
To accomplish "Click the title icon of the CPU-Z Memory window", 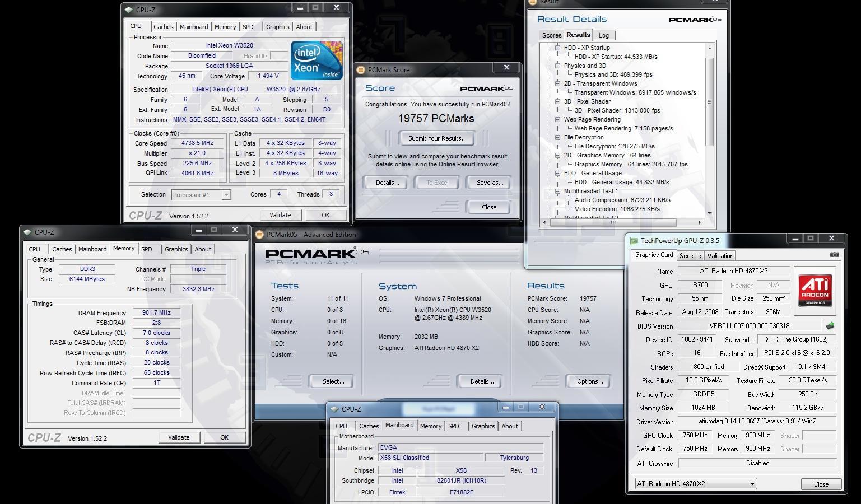I will click(x=27, y=232).
